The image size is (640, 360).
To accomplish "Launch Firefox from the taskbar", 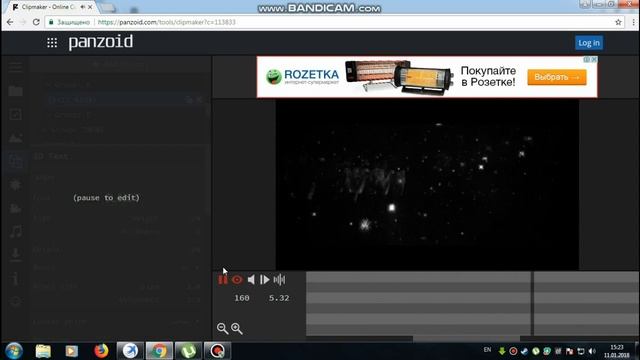I will [x=101, y=351].
